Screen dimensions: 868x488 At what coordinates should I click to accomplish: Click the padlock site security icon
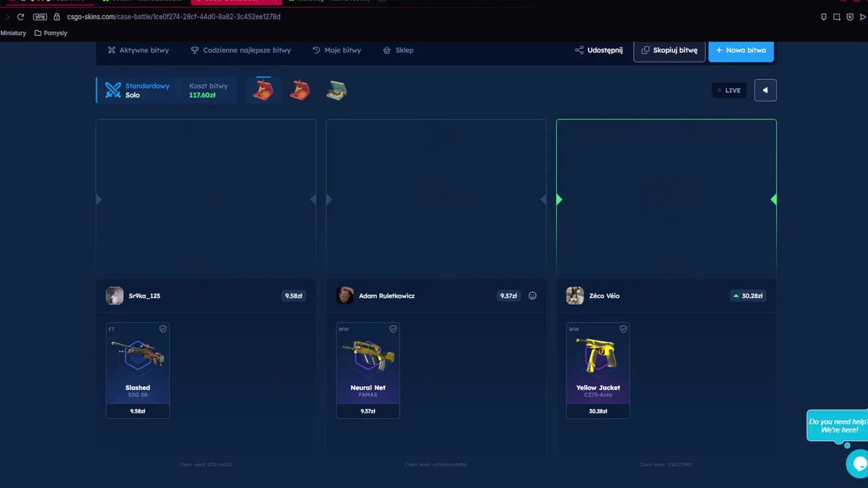56,17
